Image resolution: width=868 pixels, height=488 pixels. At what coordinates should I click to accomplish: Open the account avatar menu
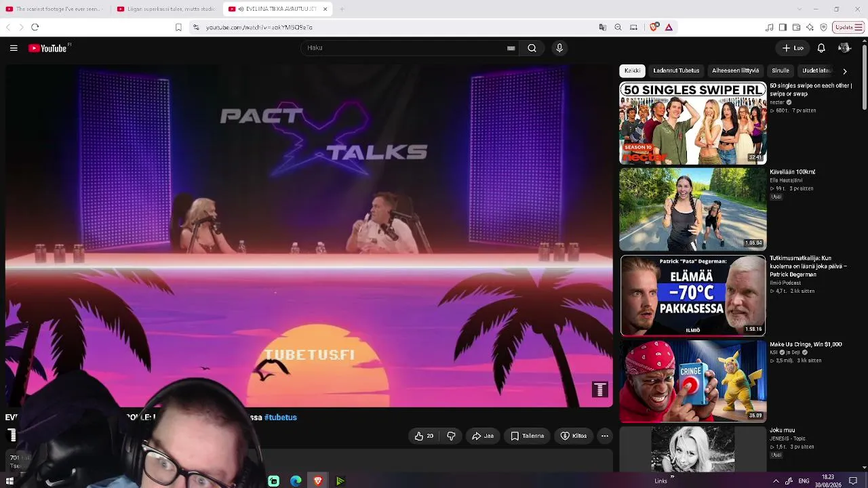pos(844,48)
